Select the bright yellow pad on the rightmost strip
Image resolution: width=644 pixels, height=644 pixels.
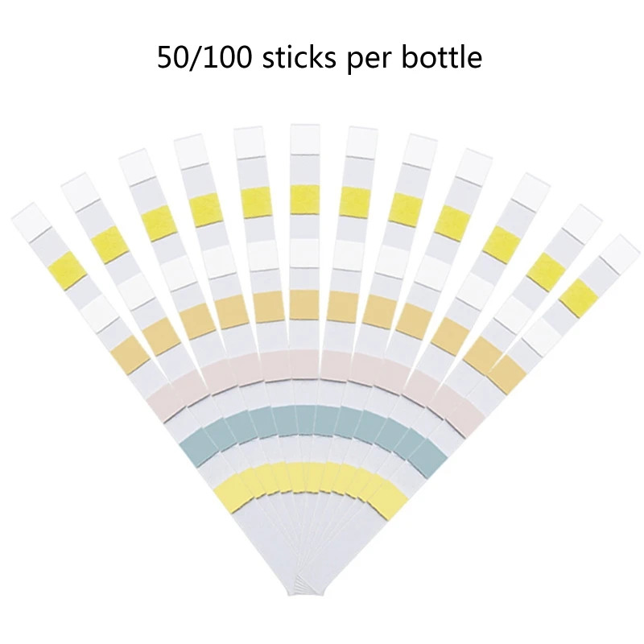[x=579, y=298]
